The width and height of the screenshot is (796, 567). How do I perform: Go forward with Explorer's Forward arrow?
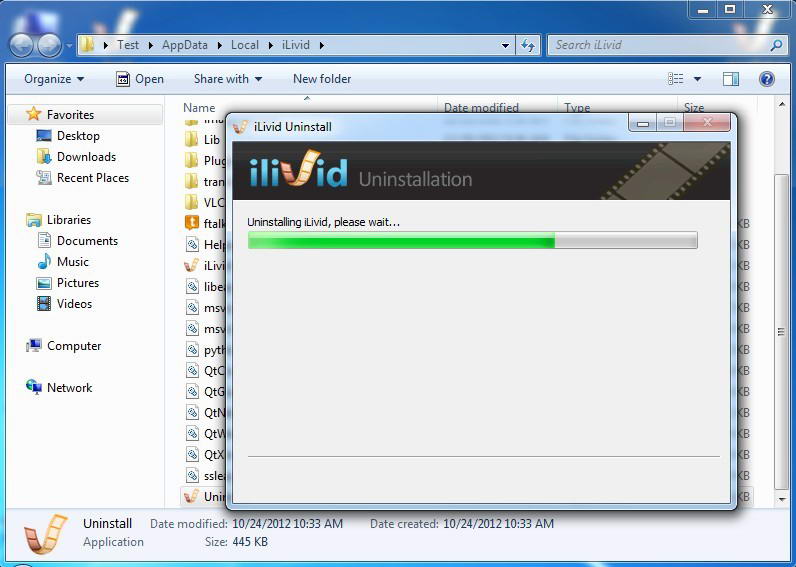(49, 45)
